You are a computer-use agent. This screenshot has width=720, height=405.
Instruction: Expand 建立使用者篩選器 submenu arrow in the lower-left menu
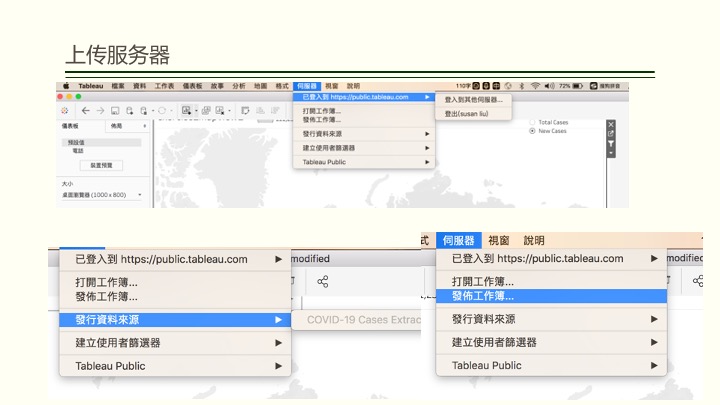[x=278, y=343]
